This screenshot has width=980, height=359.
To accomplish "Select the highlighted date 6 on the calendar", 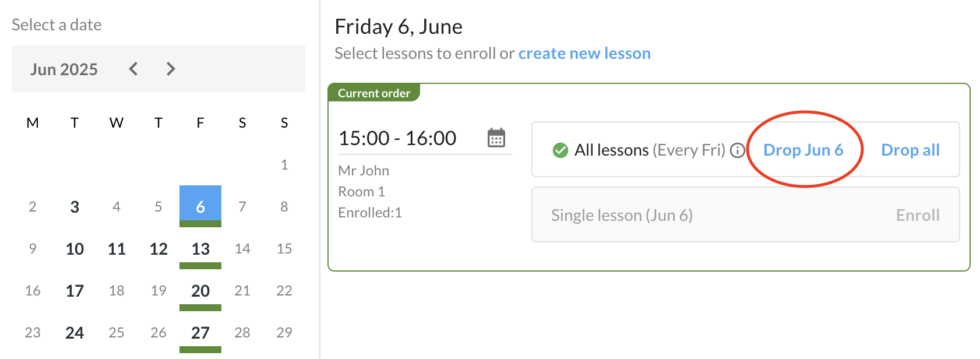I will click(200, 206).
